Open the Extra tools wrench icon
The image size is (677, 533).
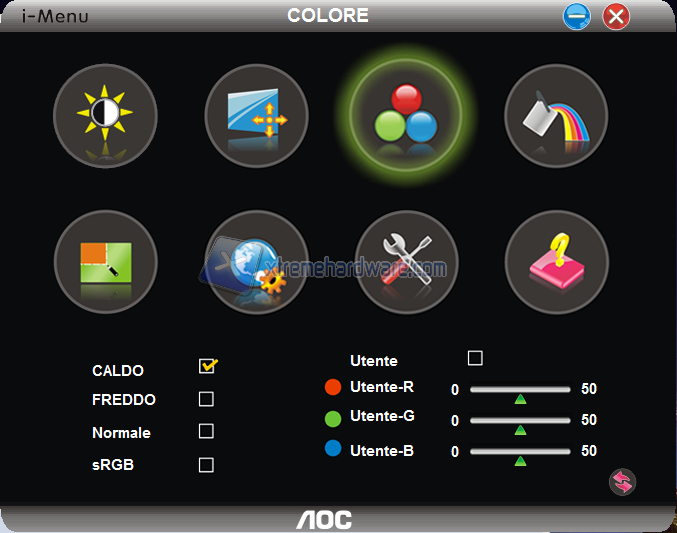point(406,262)
